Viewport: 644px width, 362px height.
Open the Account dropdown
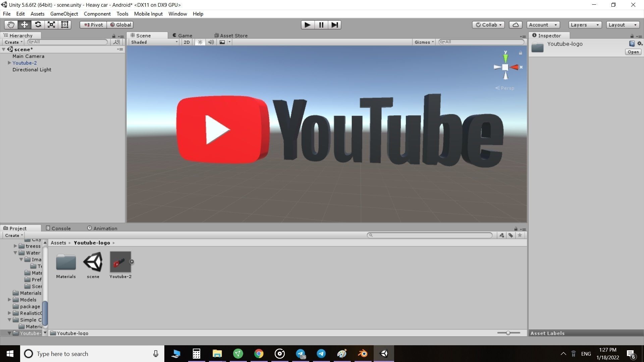tap(543, 25)
